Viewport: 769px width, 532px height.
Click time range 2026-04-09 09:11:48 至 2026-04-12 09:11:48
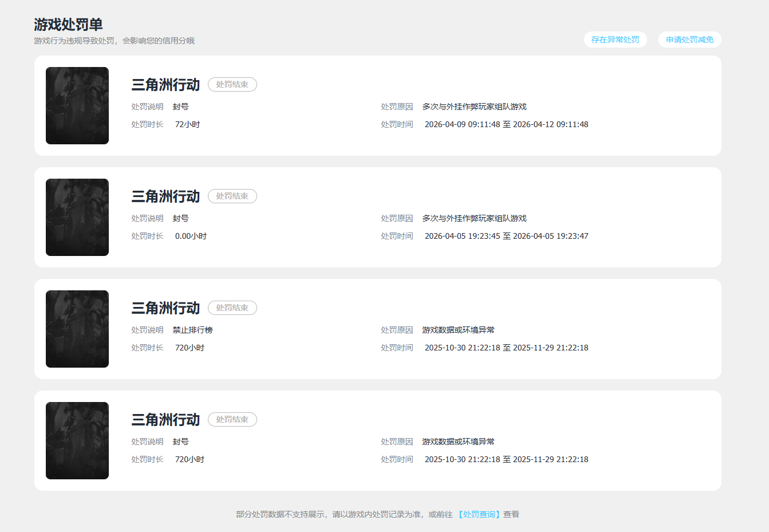pyautogui.click(x=506, y=124)
